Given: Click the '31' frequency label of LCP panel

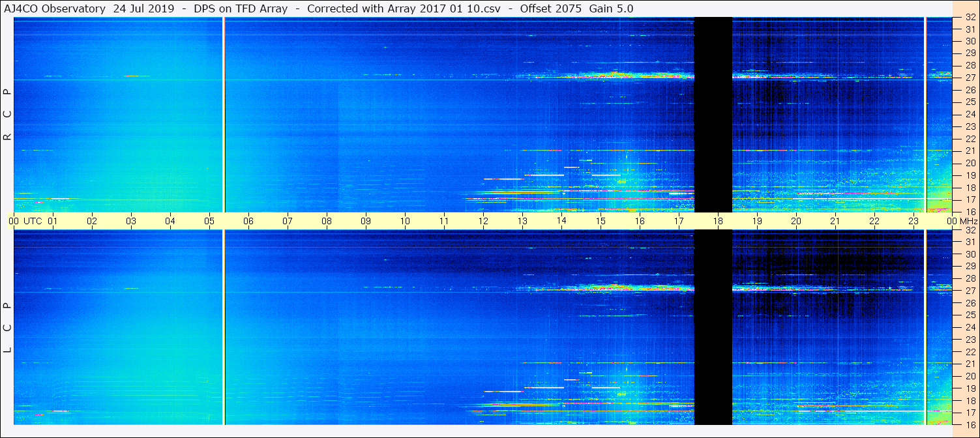Looking at the screenshot, I should [970, 242].
